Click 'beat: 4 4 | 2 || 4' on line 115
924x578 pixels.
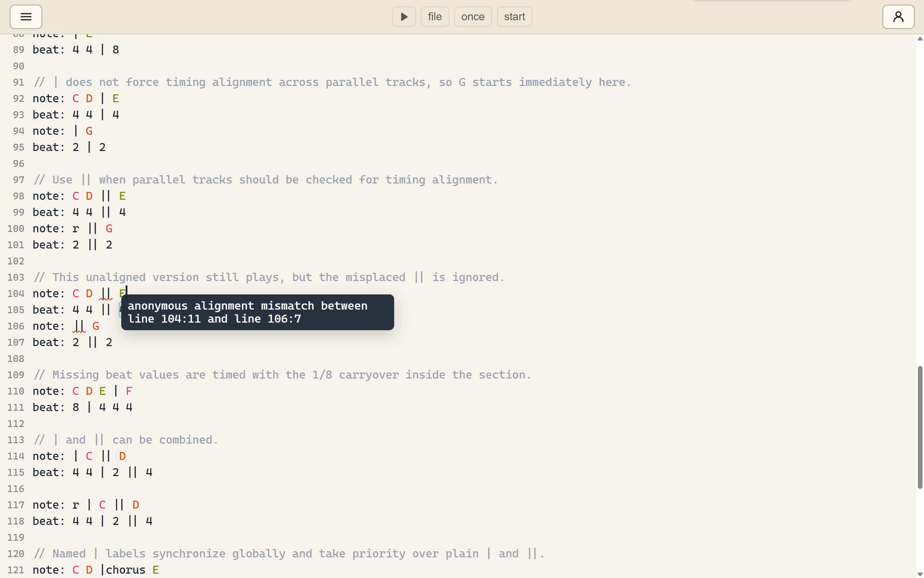(x=93, y=472)
